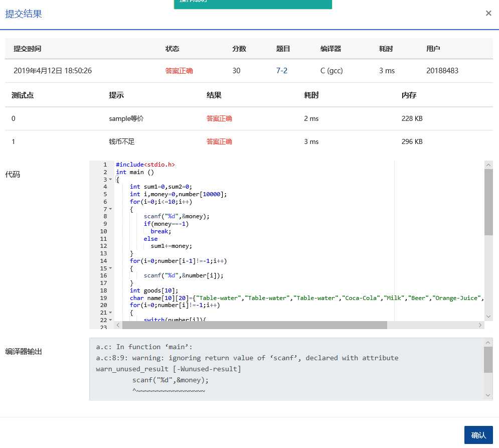Click code line int sum1=0,sum2=0;
The height and width of the screenshot is (448, 499).
pos(160,187)
